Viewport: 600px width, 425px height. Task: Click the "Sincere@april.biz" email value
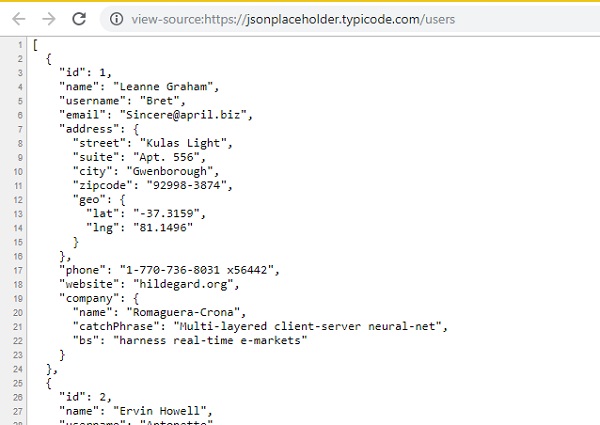coord(174,115)
